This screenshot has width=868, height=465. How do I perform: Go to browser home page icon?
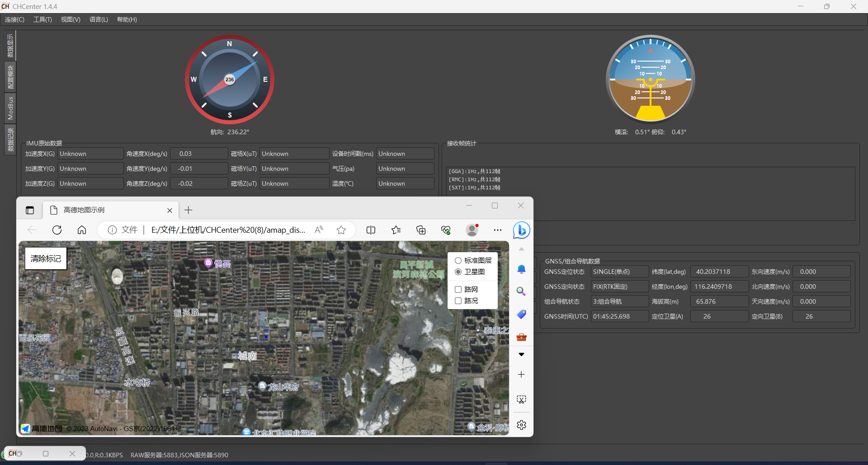click(82, 230)
